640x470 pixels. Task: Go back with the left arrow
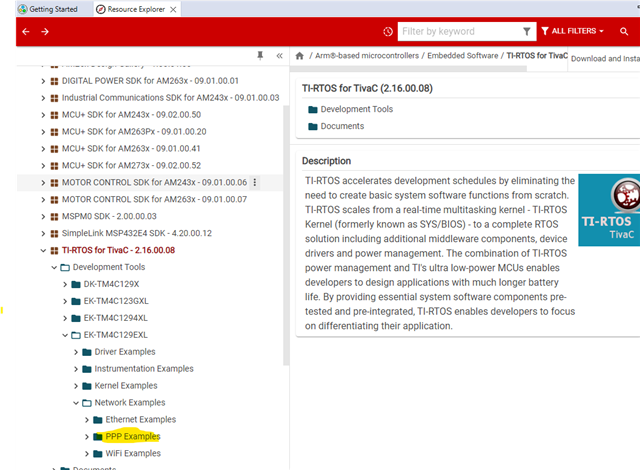point(26,31)
